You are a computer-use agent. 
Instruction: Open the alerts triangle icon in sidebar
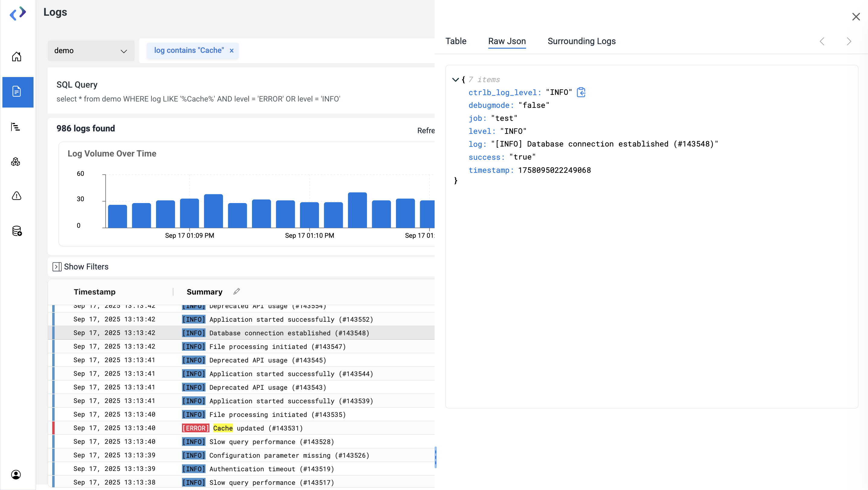click(17, 196)
